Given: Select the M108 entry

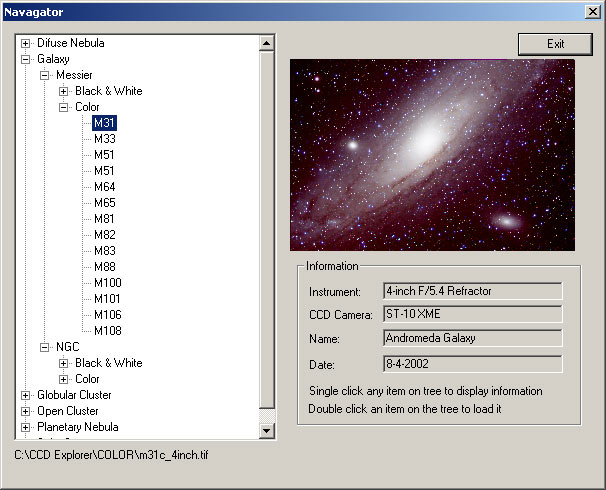Looking at the screenshot, I should click(107, 331).
